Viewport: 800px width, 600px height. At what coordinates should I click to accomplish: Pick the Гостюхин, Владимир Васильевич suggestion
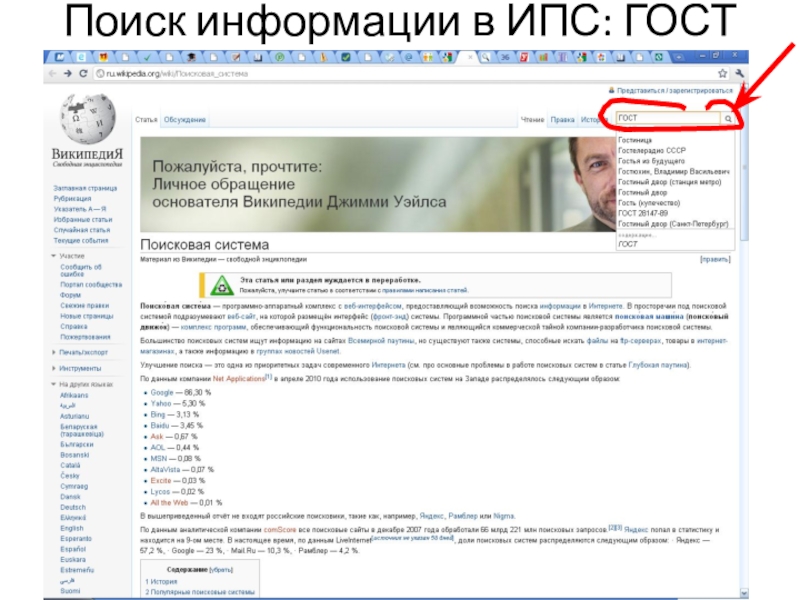tap(673, 171)
